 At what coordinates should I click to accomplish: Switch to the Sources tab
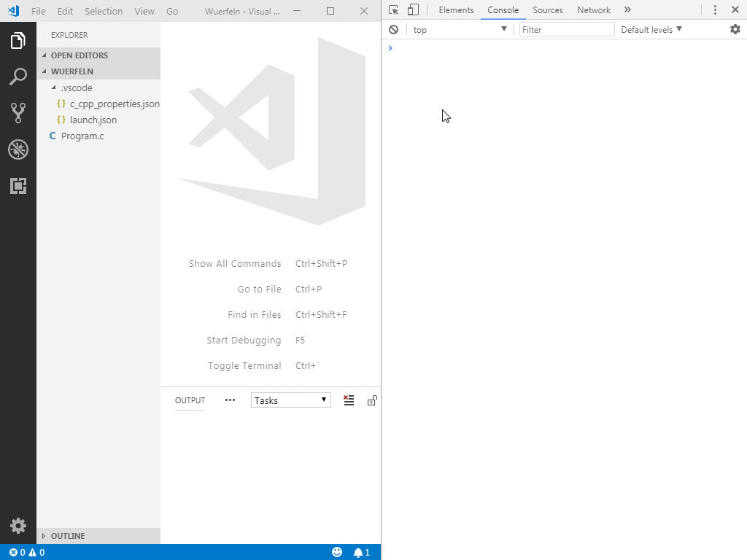click(x=547, y=9)
